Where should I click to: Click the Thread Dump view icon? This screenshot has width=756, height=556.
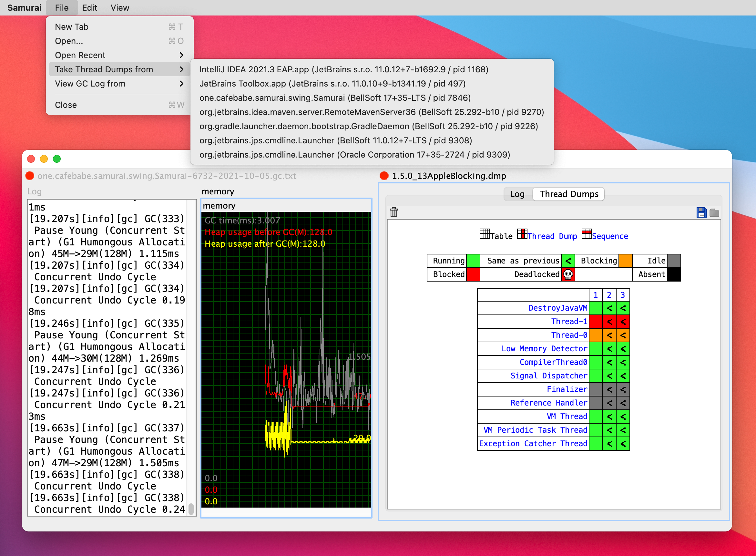coord(522,233)
